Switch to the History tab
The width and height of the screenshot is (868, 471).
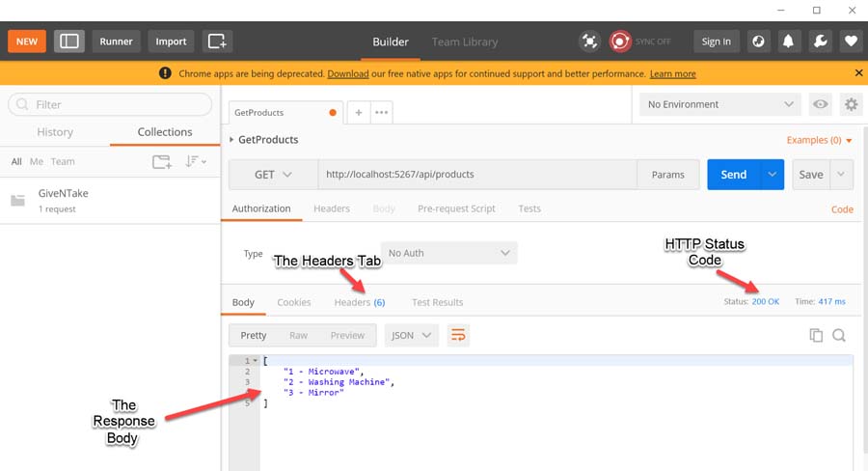tap(55, 132)
